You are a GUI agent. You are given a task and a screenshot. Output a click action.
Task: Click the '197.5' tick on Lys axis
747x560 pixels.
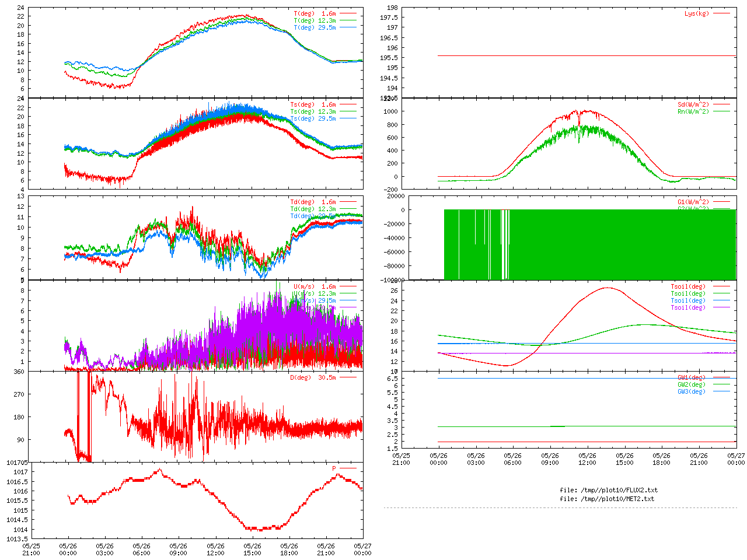point(389,17)
